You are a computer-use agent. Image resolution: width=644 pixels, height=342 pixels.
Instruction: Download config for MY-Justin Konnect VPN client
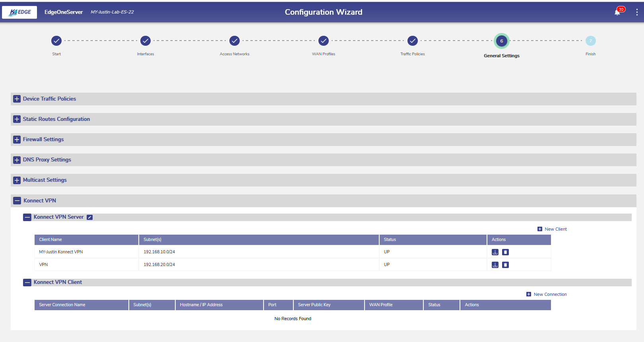495,252
